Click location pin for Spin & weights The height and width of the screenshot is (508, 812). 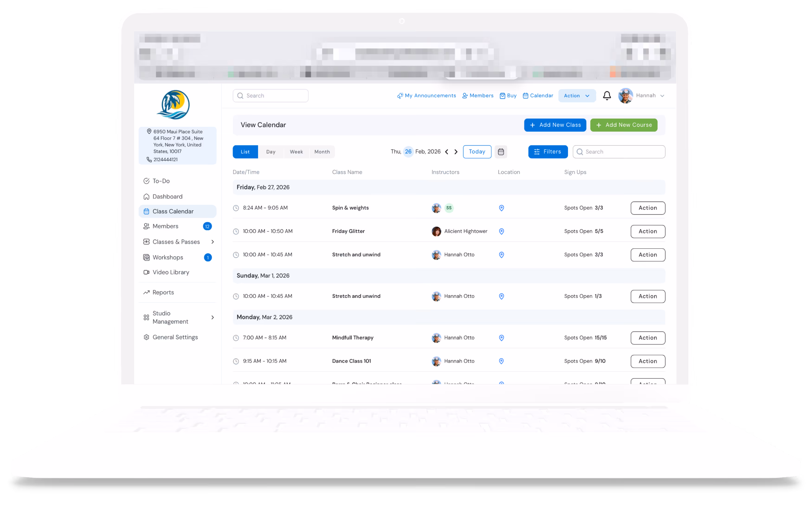pyautogui.click(x=501, y=208)
